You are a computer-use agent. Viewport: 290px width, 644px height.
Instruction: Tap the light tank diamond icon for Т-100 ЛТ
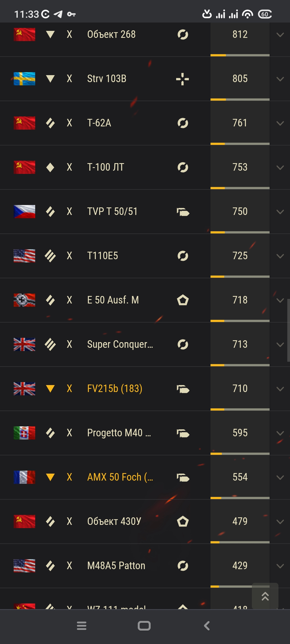tap(50, 167)
